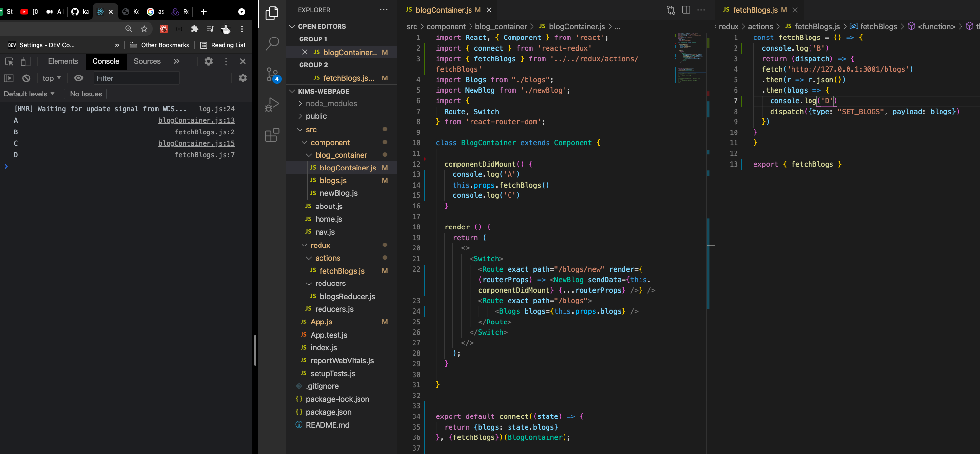The height and width of the screenshot is (454, 980).
Task: Expand the reducers folder
Action: 330,283
